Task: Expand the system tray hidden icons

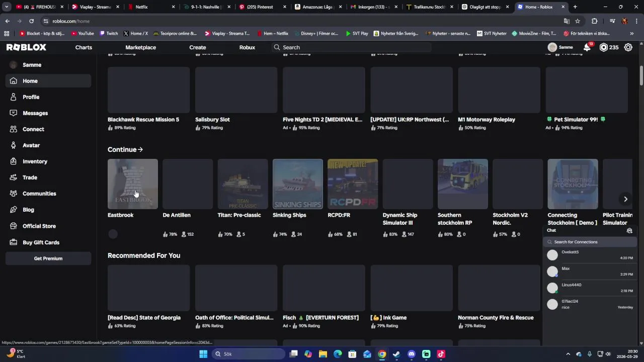Action: pyautogui.click(x=568, y=354)
